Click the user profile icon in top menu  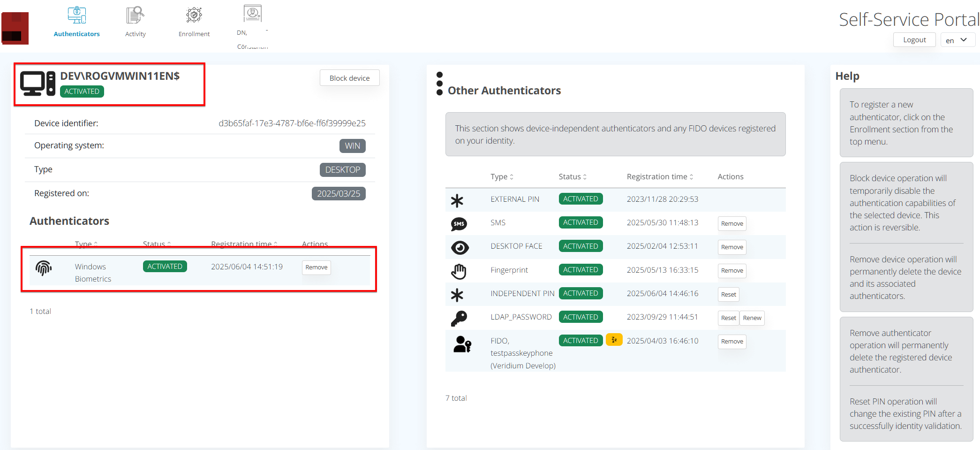coord(252,14)
